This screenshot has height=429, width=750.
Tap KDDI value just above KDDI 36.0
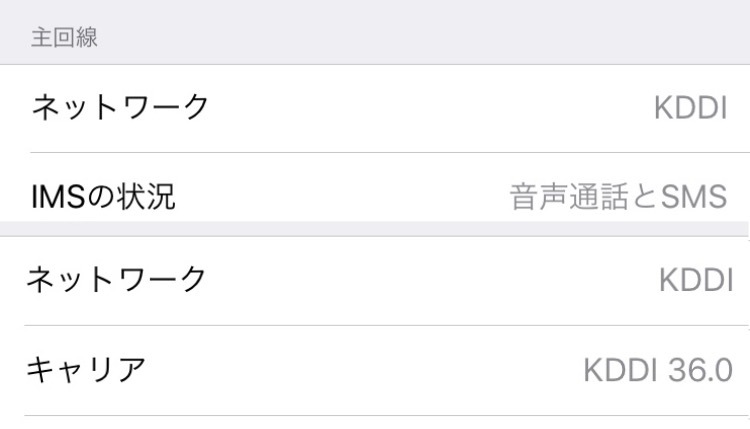click(696, 280)
